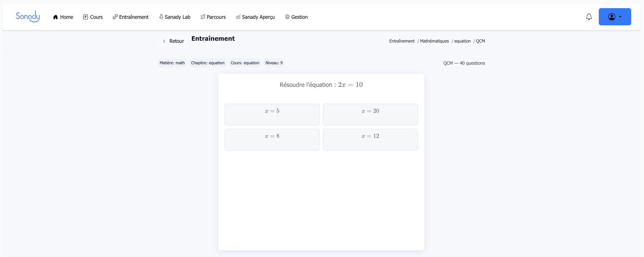Click the Sanady Aperçu chart icon

(x=238, y=17)
